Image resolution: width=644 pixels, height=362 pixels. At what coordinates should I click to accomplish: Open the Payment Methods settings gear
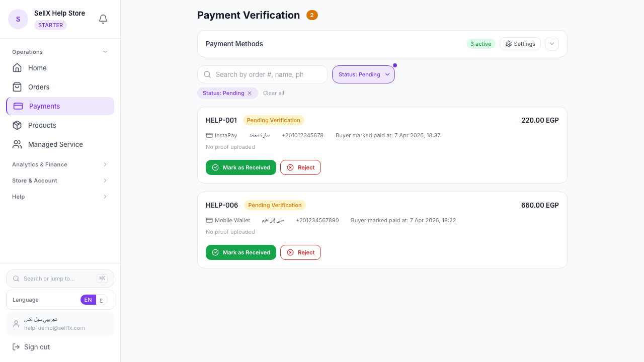tap(509, 44)
